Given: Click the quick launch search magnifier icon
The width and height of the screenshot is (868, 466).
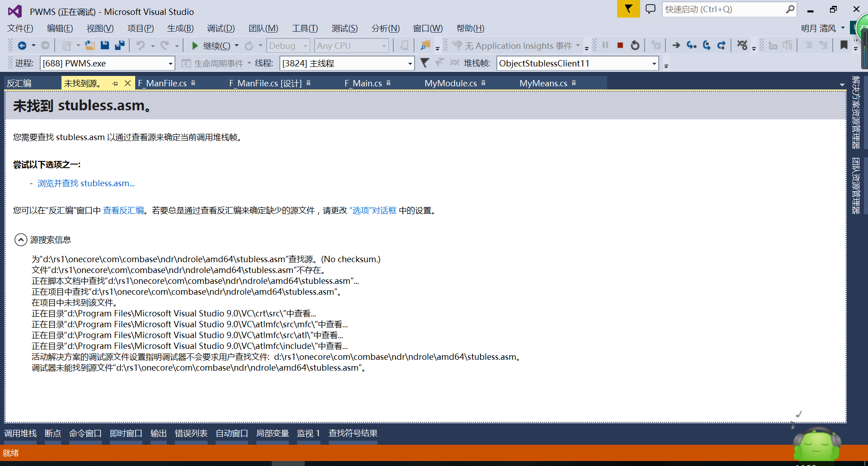Looking at the screenshot, I should 790,9.
